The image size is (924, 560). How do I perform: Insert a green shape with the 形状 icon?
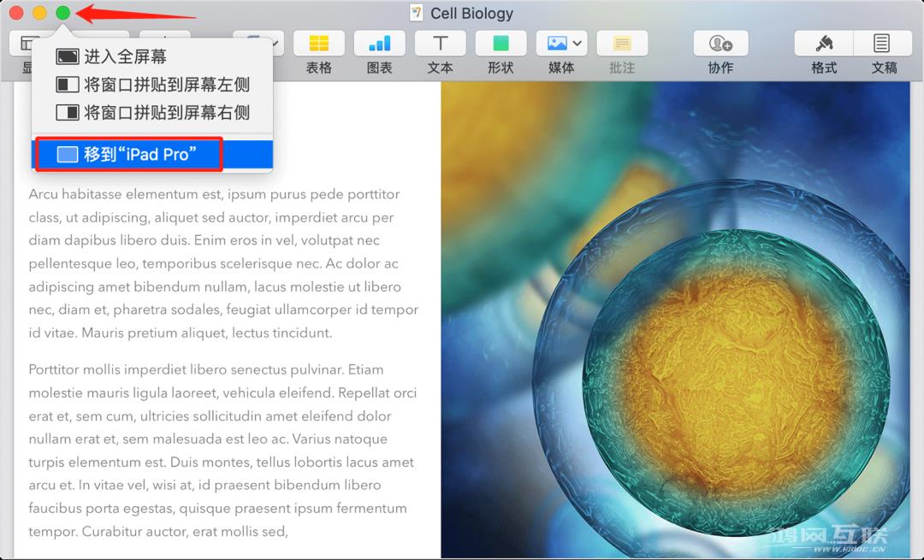500,43
